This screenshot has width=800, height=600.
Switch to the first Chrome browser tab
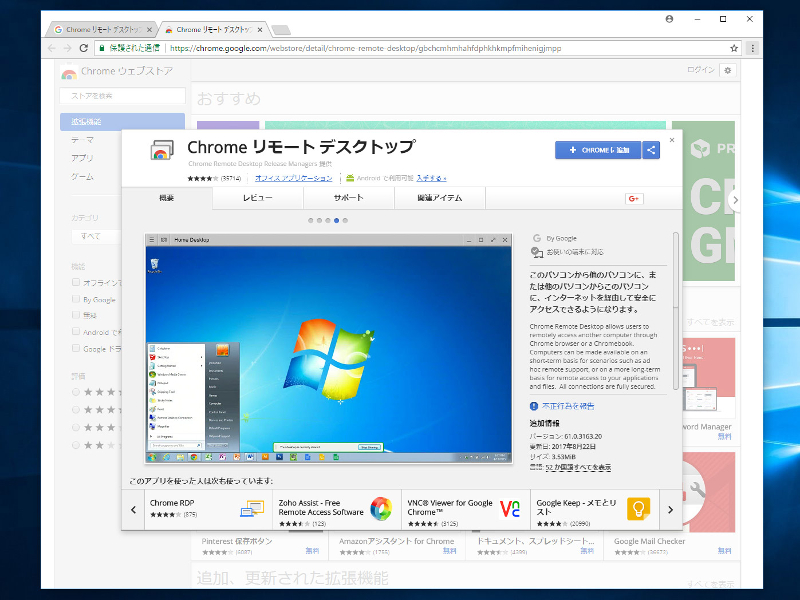(x=103, y=30)
